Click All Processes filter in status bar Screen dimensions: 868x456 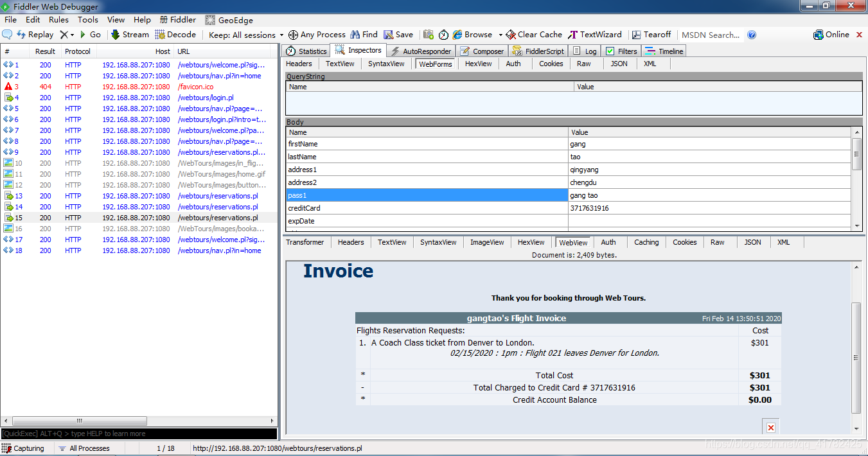click(x=84, y=448)
